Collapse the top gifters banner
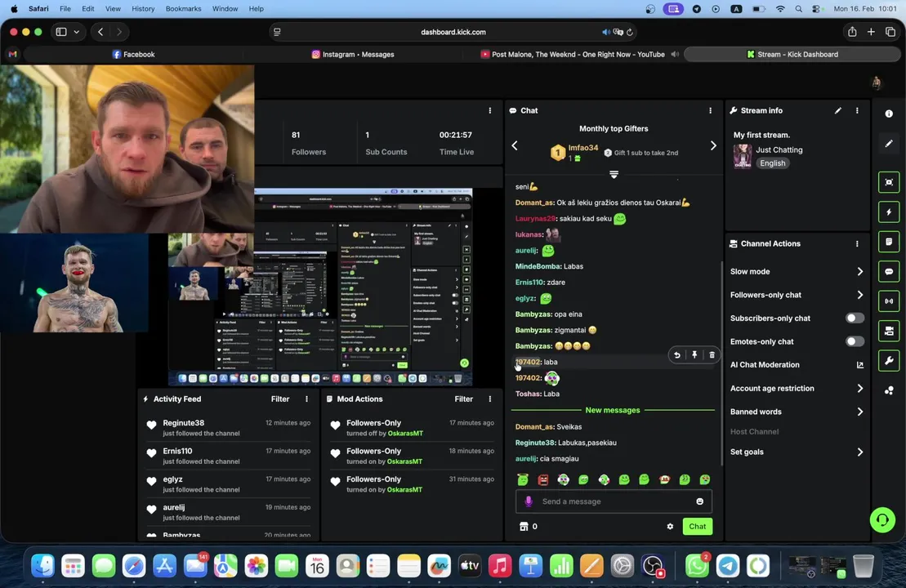The height and width of the screenshot is (588, 906). pos(614,174)
